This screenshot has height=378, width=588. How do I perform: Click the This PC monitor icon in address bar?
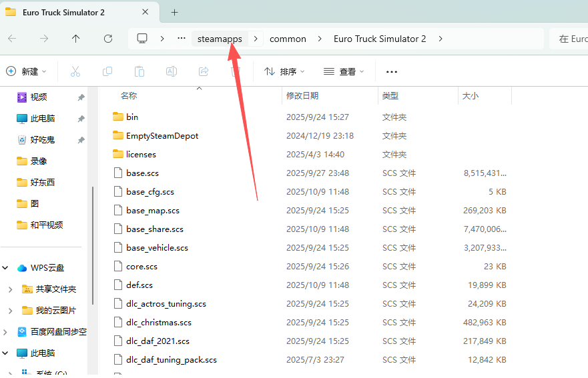tap(142, 39)
